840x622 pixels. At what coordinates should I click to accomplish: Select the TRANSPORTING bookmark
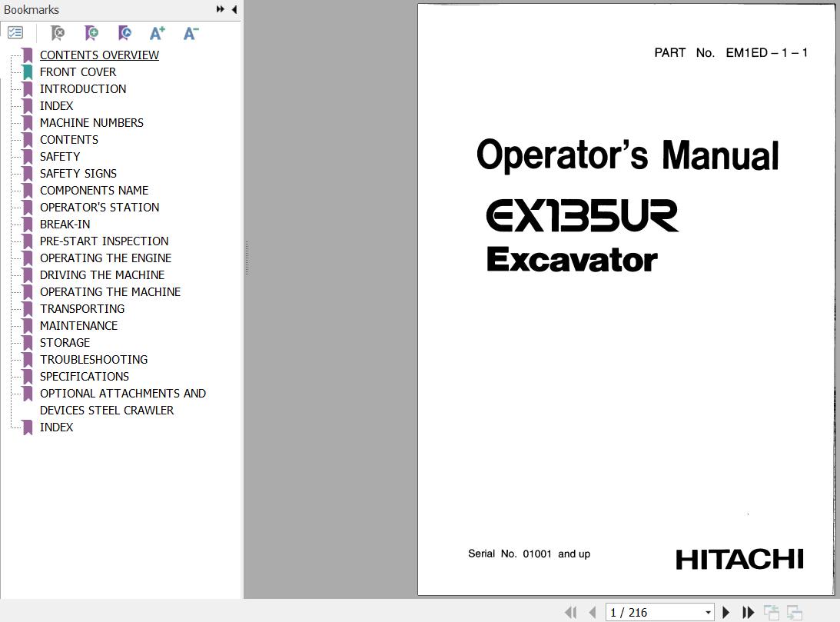pos(82,308)
